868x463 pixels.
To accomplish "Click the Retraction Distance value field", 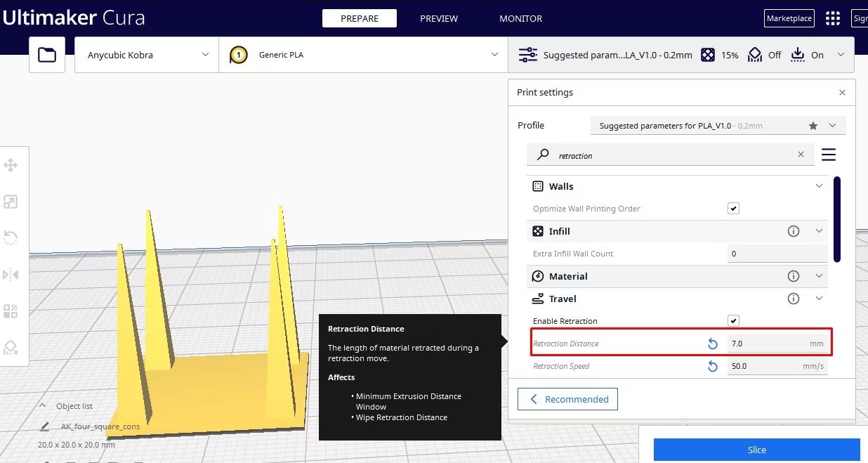I will tap(777, 344).
